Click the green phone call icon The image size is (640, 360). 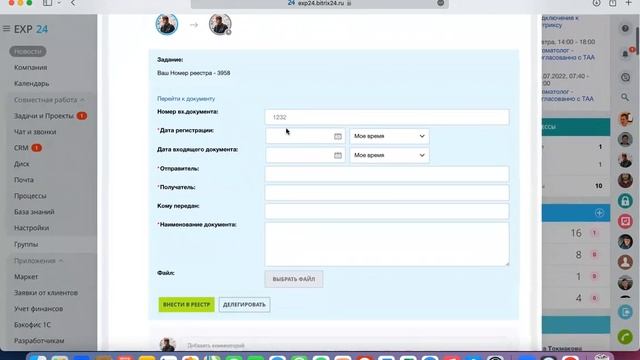[625, 337]
